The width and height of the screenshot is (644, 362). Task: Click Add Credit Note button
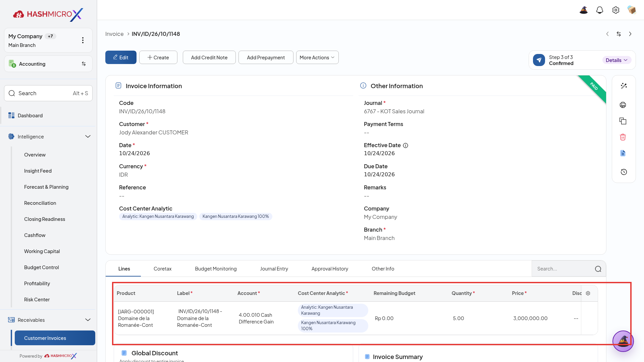209,57
